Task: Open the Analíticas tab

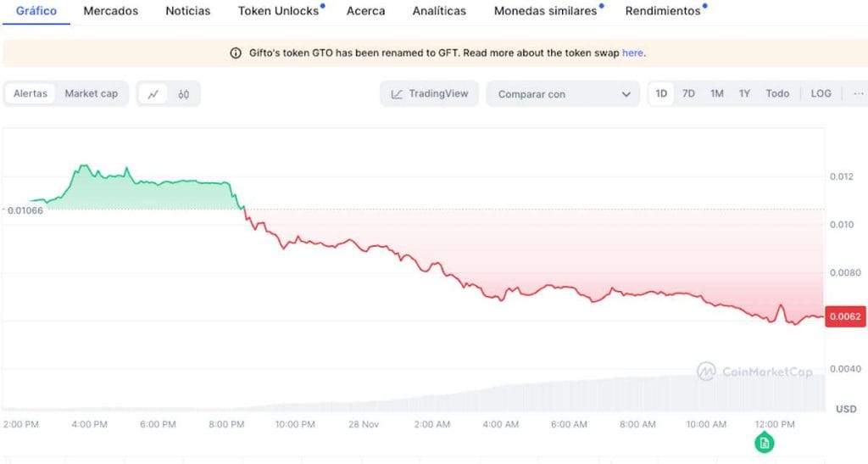Action: coord(439,11)
